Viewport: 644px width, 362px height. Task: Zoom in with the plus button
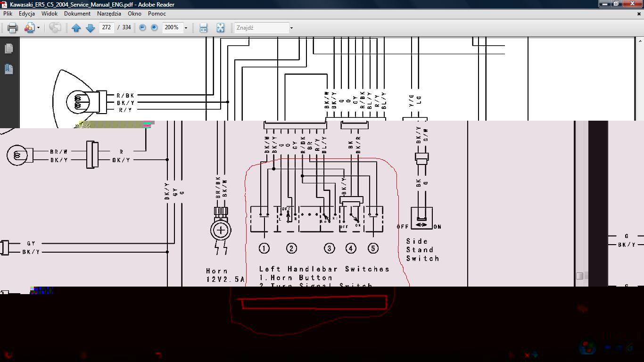click(154, 28)
